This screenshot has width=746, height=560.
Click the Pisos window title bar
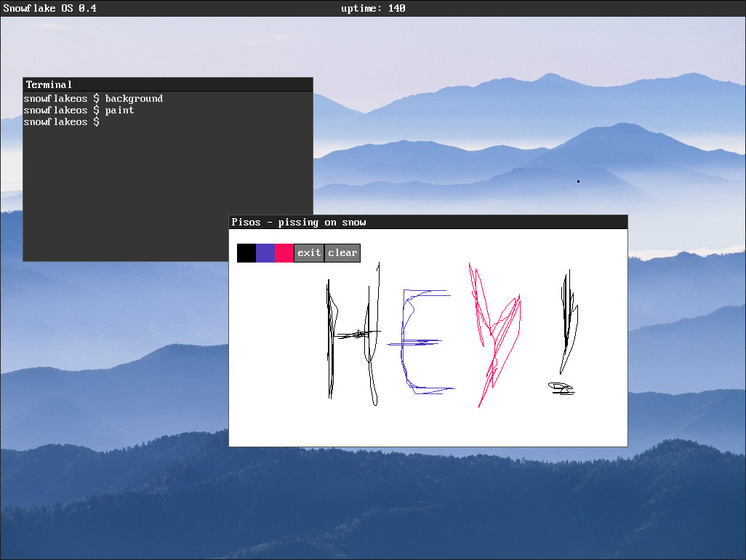coord(428,223)
